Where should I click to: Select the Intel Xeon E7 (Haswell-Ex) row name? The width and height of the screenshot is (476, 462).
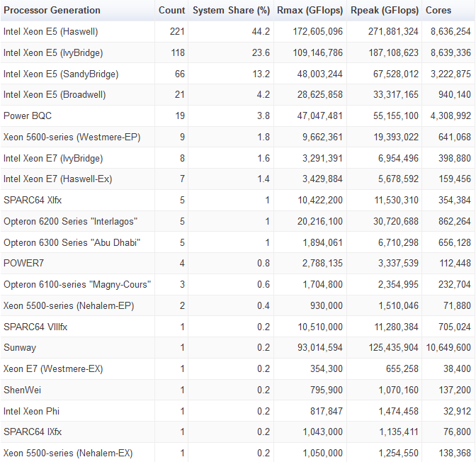coord(57,179)
